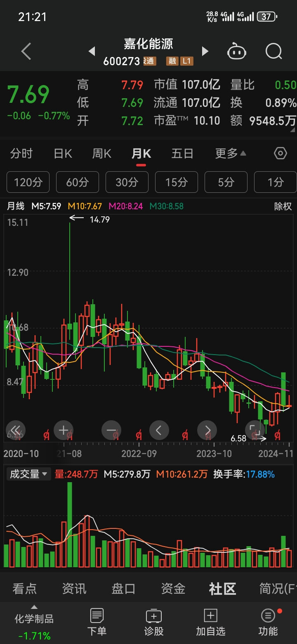This screenshot has width=297, height=644.
Task: Toggle the 除权 adjustment option
Action: coord(283,206)
